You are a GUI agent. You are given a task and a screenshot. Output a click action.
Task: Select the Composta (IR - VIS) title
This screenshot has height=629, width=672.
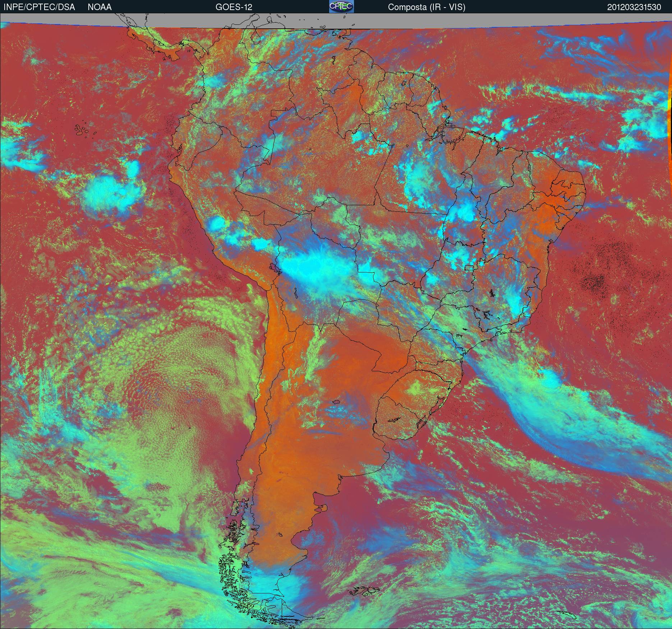click(427, 7)
